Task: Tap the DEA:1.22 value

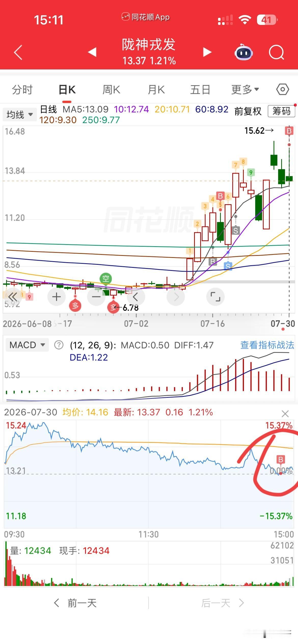Action: pos(89,357)
